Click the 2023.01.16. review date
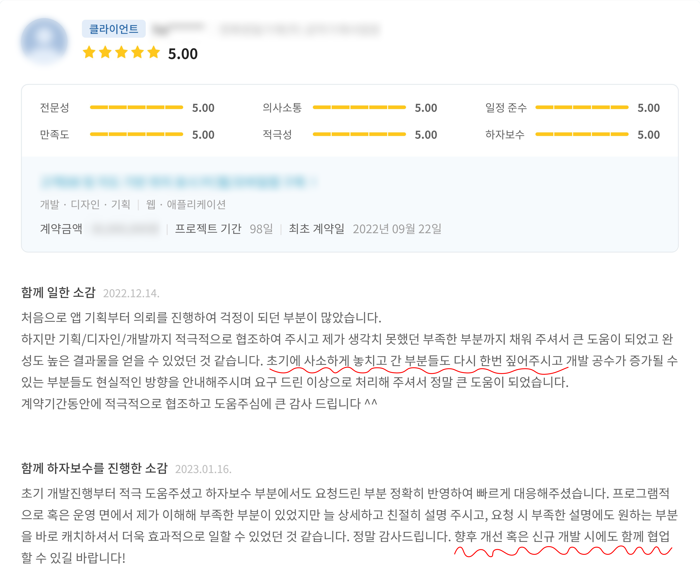Viewport: 700px width, 588px height. click(x=203, y=469)
